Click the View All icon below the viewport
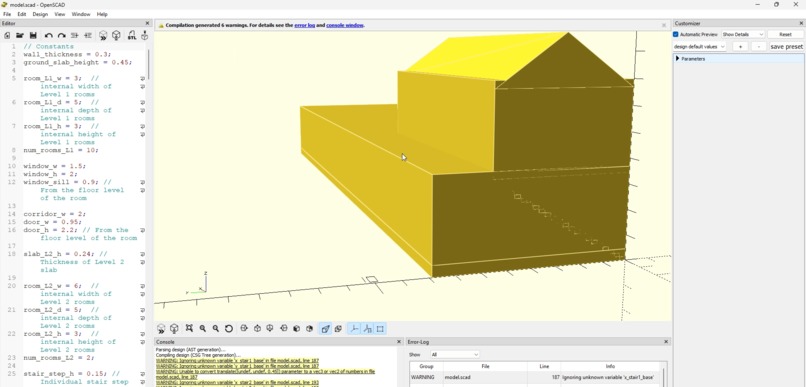 189,328
